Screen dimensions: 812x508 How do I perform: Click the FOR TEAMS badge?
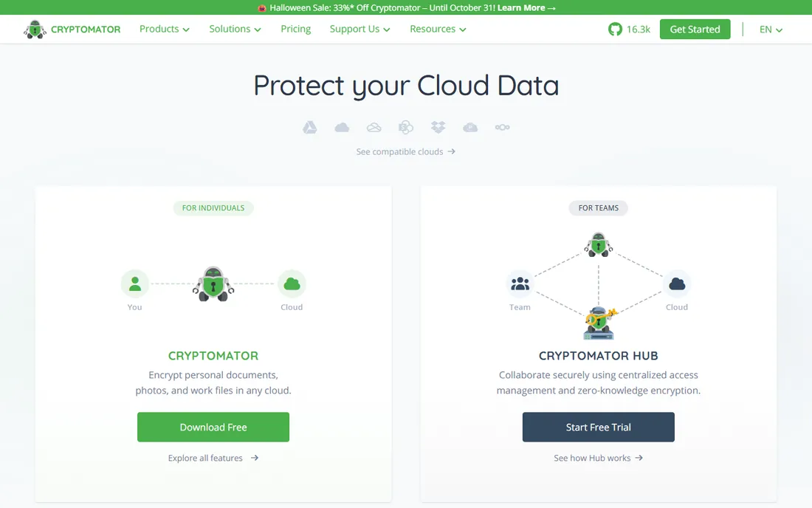click(x=598, y=207)
